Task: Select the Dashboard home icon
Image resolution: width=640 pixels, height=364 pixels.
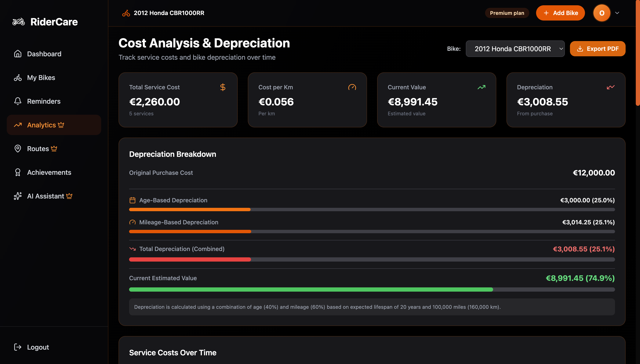Action: [18, 54]
